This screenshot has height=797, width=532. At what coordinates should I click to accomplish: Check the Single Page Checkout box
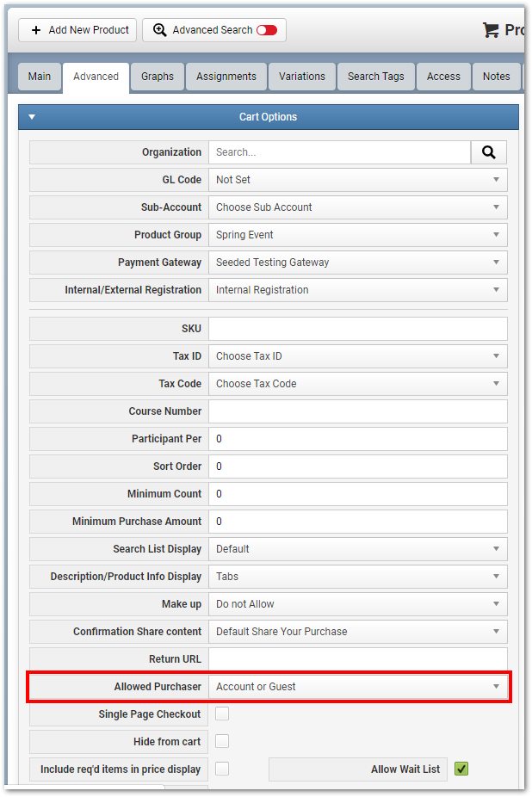tap(222, 714)
